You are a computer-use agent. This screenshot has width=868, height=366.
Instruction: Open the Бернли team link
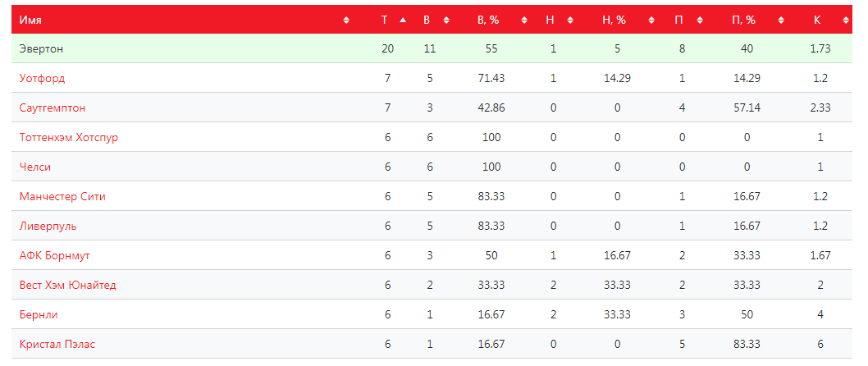point(39,314)
